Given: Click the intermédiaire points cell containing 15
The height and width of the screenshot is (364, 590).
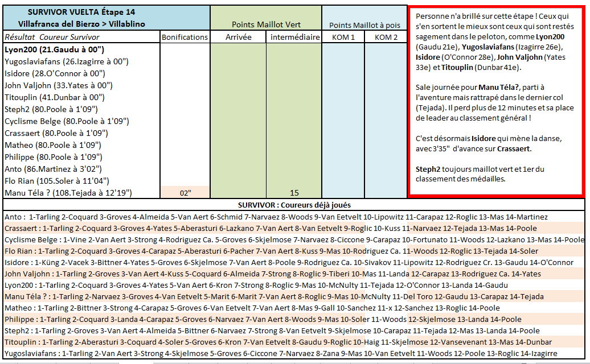Looking at the screenshot, I should pos(294,193).
